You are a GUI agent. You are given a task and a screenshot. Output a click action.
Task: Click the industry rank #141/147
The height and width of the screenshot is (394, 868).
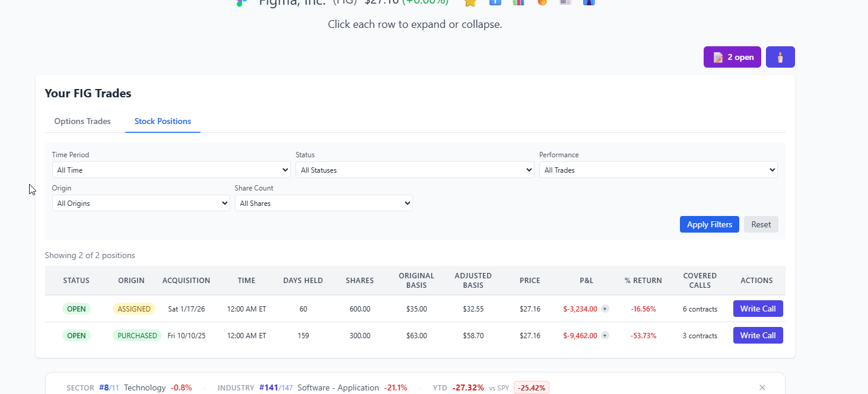[276, 387]
